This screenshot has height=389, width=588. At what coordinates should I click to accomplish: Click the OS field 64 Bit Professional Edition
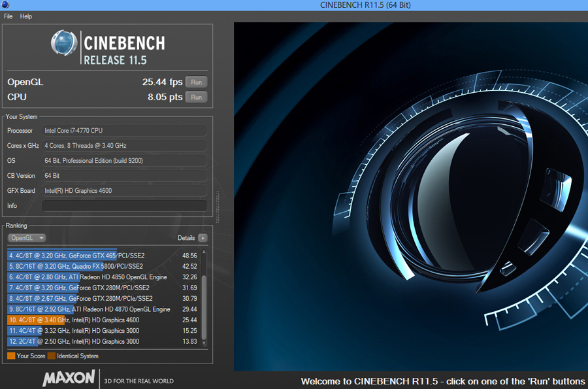(124, 161)
